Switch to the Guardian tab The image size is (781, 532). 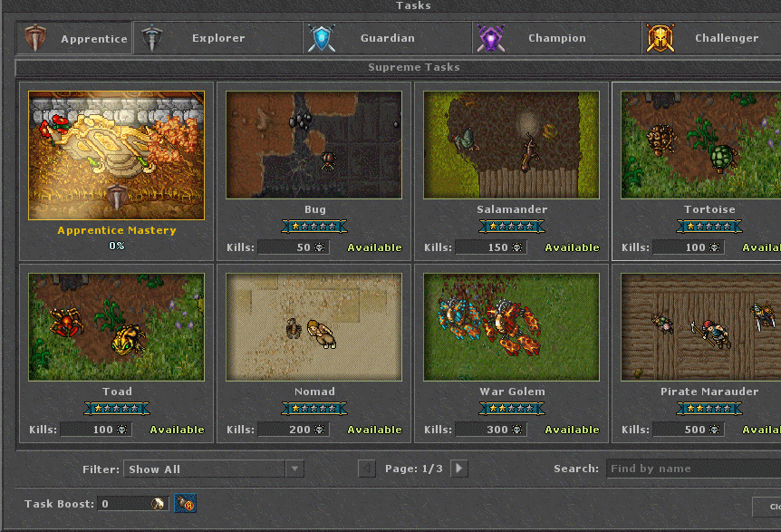coord(387,38)
